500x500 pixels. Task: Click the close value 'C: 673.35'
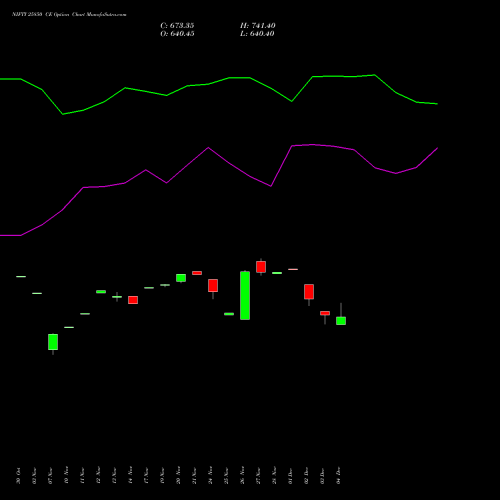click(x=177, y=26)
